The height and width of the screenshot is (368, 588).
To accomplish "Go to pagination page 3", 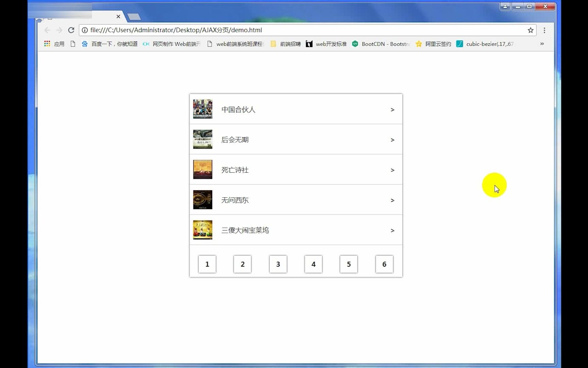I will click(x=278, y=264).
